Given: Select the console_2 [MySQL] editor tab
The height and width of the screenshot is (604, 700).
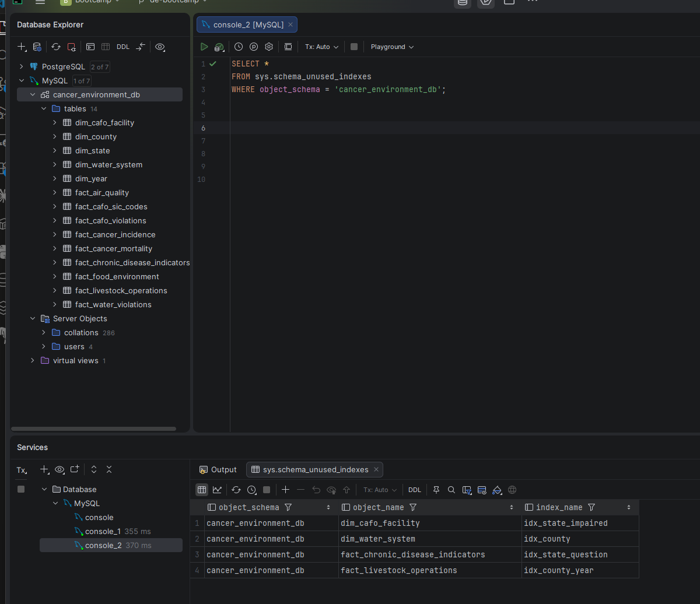Looking at the screenshot, I should (x=247, y=24).
